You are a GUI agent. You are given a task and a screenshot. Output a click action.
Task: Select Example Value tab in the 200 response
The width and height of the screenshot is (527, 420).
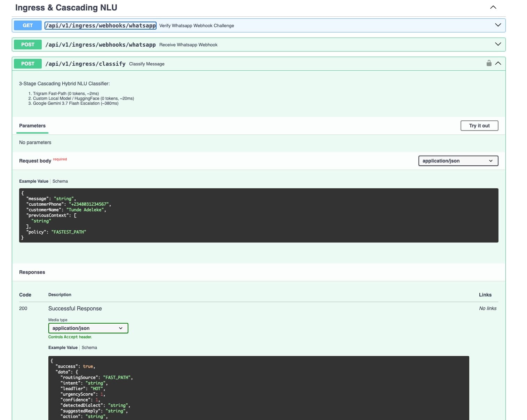[63, 348]
